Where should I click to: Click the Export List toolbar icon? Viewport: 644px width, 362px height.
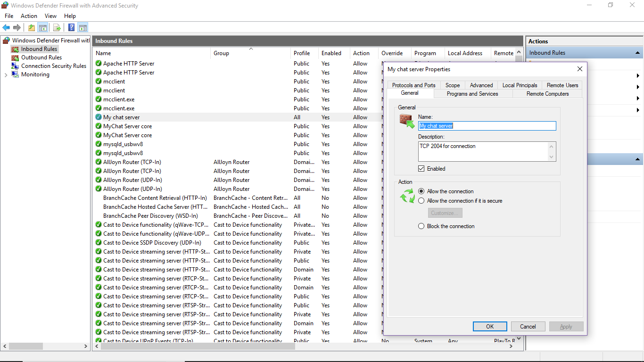point(57,28)
